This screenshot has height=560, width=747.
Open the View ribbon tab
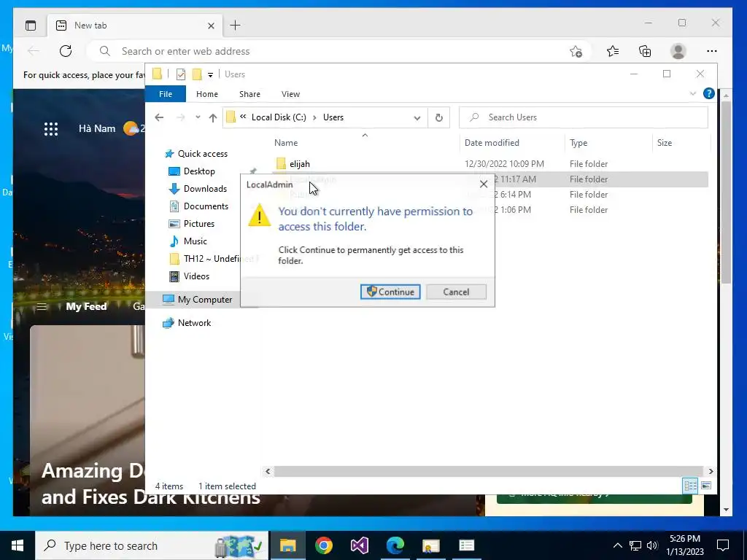290,94
